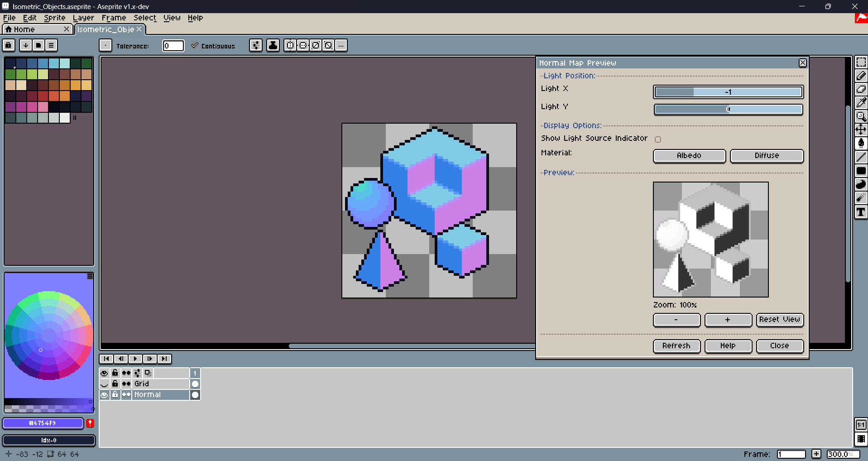Open the Select menu

(145, 18)
